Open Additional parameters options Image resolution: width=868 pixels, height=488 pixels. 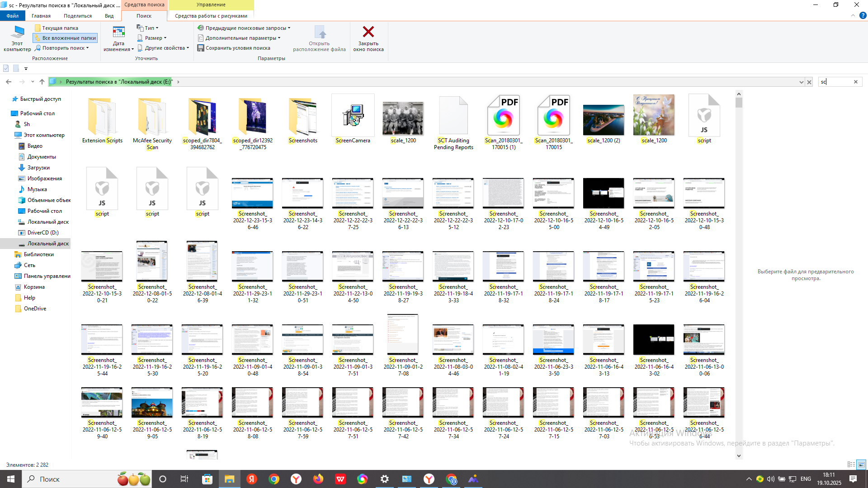point(240,38)
